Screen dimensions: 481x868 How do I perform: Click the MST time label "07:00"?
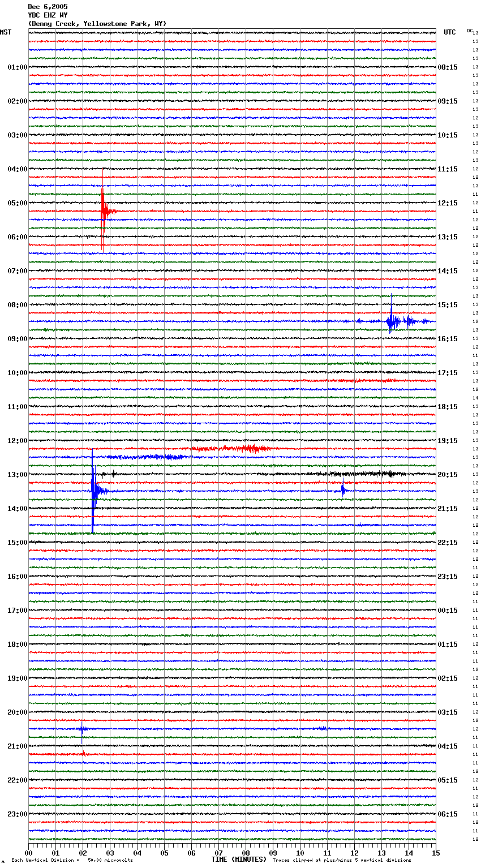(x=18, y=271)
